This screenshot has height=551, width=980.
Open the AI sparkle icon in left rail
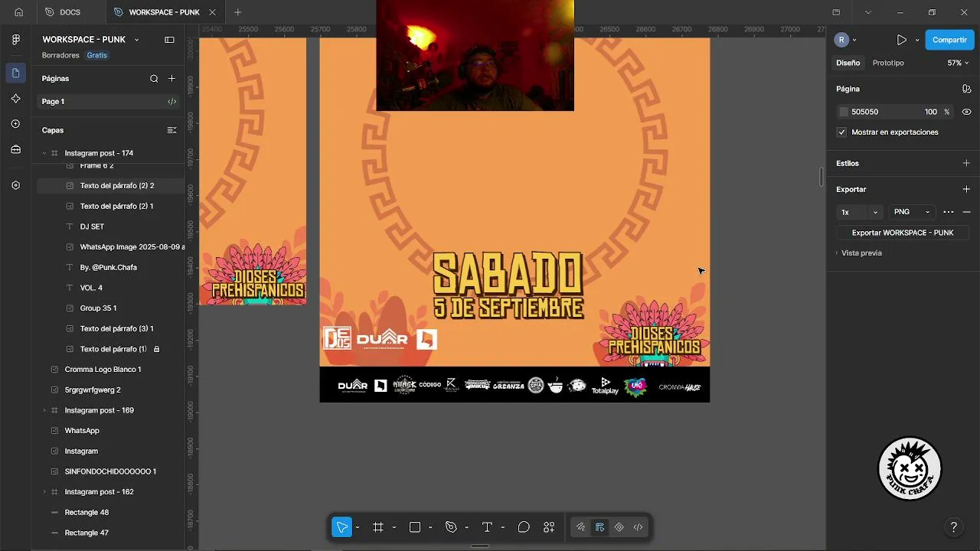[x=16, y=99]
